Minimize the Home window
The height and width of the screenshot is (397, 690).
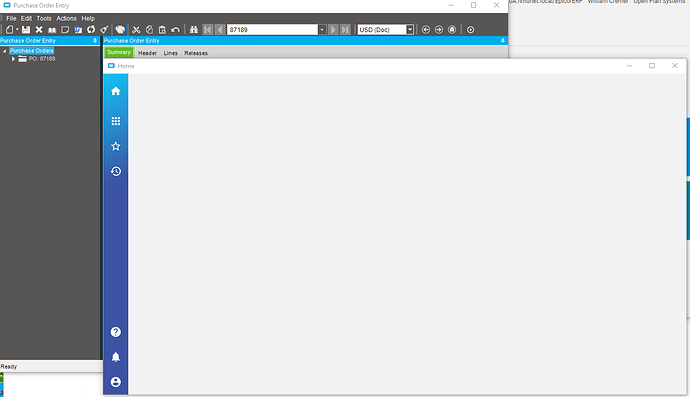(629, 66)
